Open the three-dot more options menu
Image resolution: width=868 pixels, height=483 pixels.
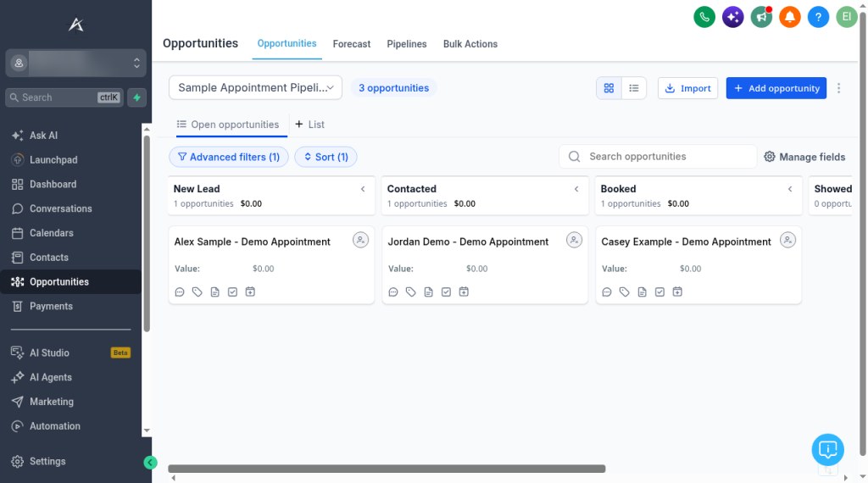[838, 88]
